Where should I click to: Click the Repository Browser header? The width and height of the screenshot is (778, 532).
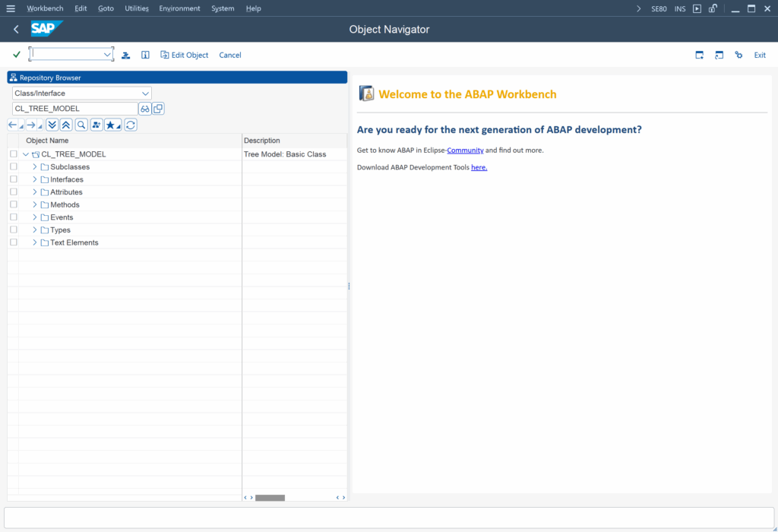tap(177, 78)
